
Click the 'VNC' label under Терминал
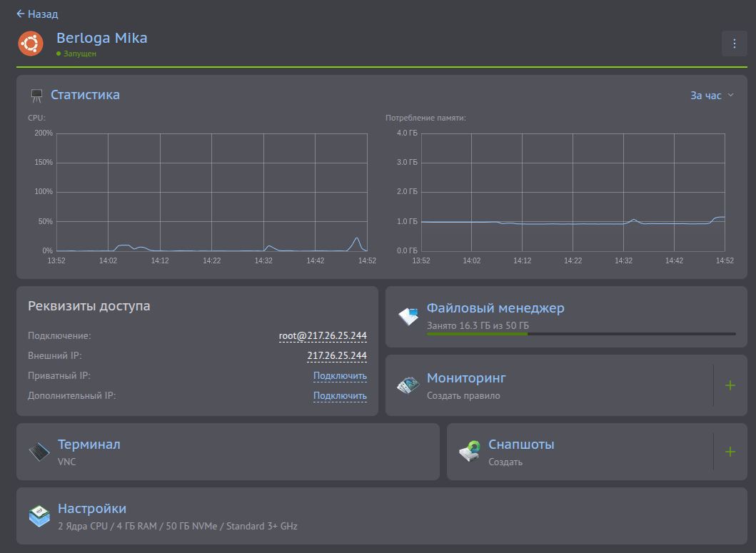click(66, 462)
